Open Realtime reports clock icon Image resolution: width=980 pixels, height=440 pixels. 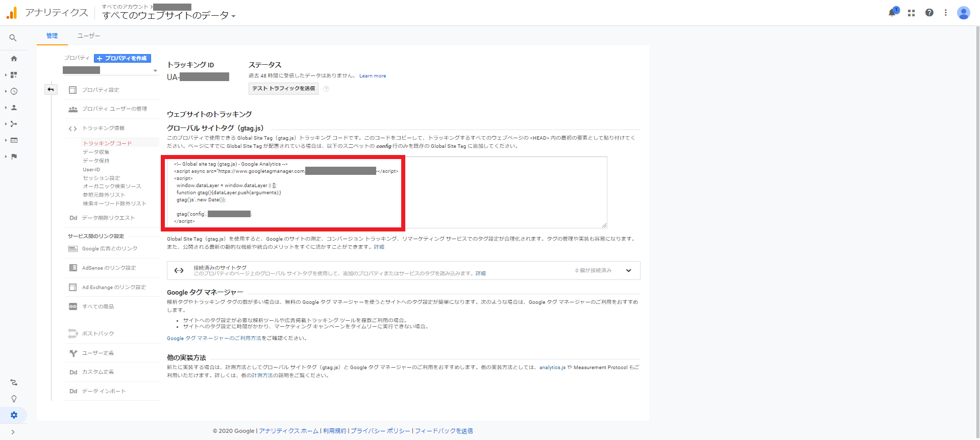pos(14,91)
